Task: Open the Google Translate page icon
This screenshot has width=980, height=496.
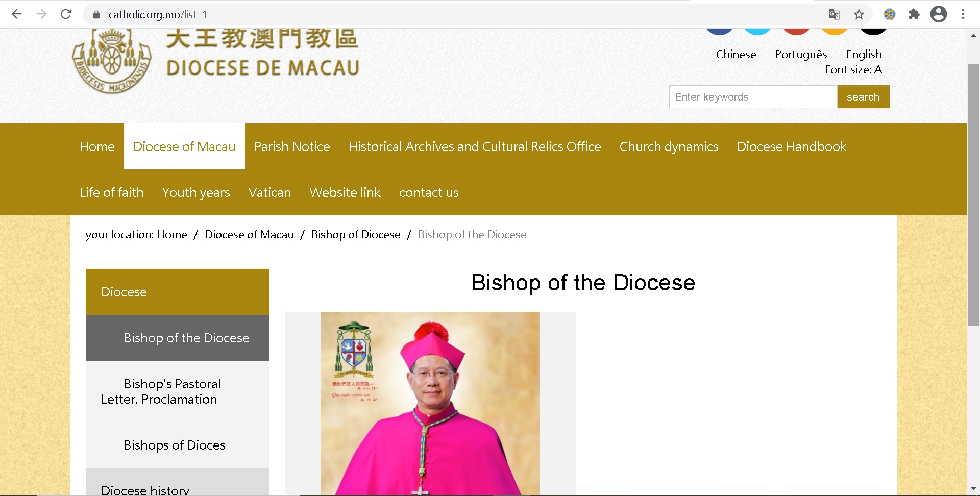Action: [835, 14]
